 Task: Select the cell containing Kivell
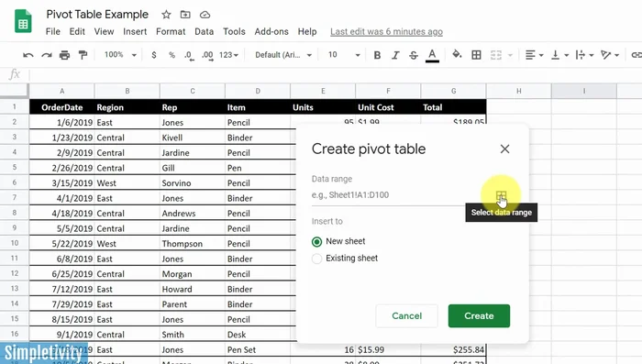tap(192, 138)
